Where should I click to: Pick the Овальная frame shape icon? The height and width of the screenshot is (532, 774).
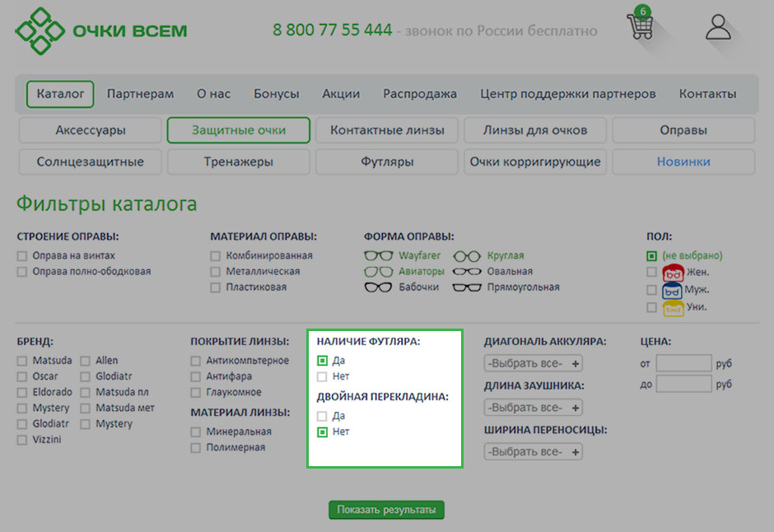click(x=466, y=271)
